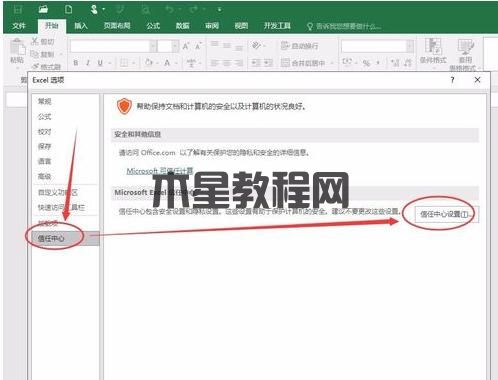Click the Decrease indent icon
Screen dimensions: 498x380
[x=256, y=63]
